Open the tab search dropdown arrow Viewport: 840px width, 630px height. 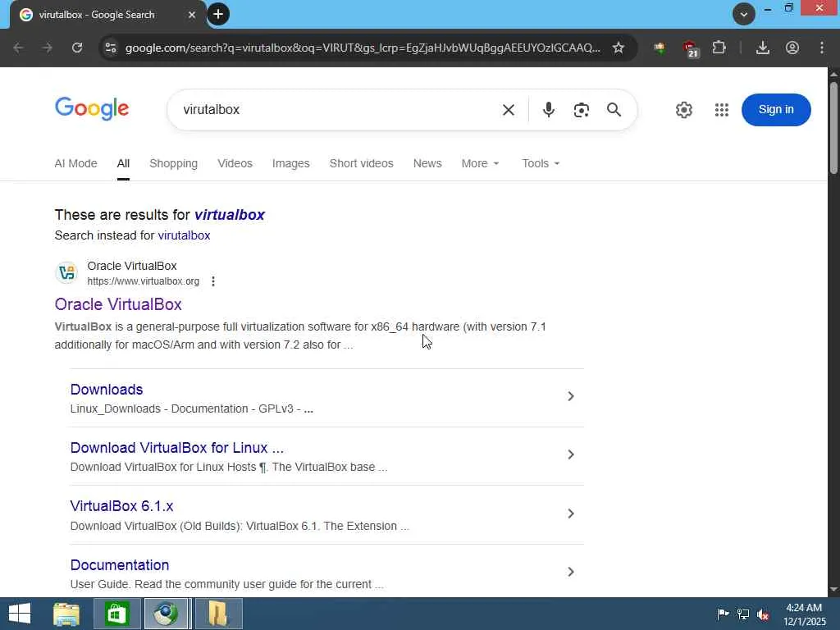[743, 15]
